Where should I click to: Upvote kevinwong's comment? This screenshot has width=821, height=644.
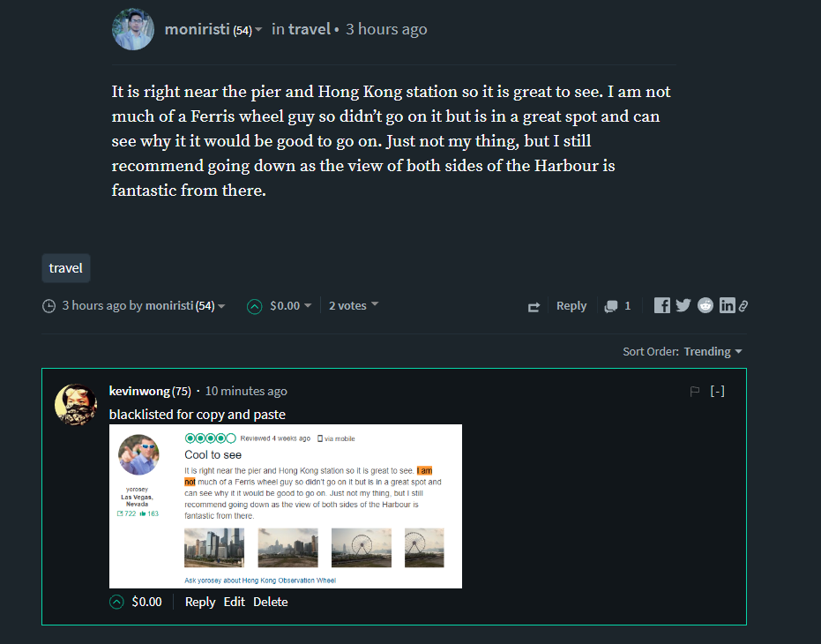tap(116, 602)
